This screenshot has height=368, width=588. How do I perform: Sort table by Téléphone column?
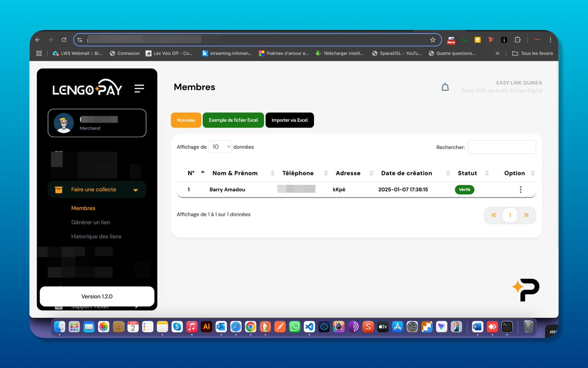[304, 173]
